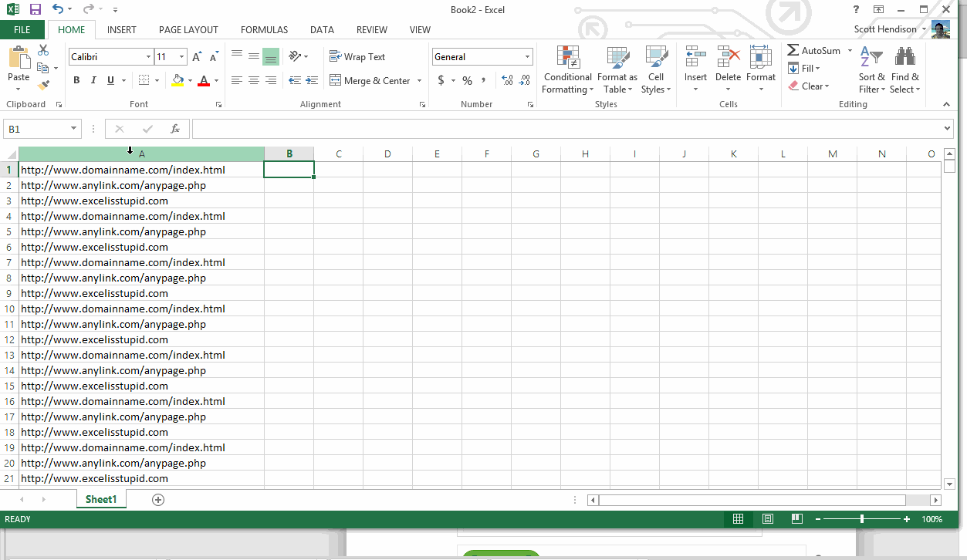Screen dimensions: 967x560
Task: Toggle Wrap Text on
Action: [357, 56]
